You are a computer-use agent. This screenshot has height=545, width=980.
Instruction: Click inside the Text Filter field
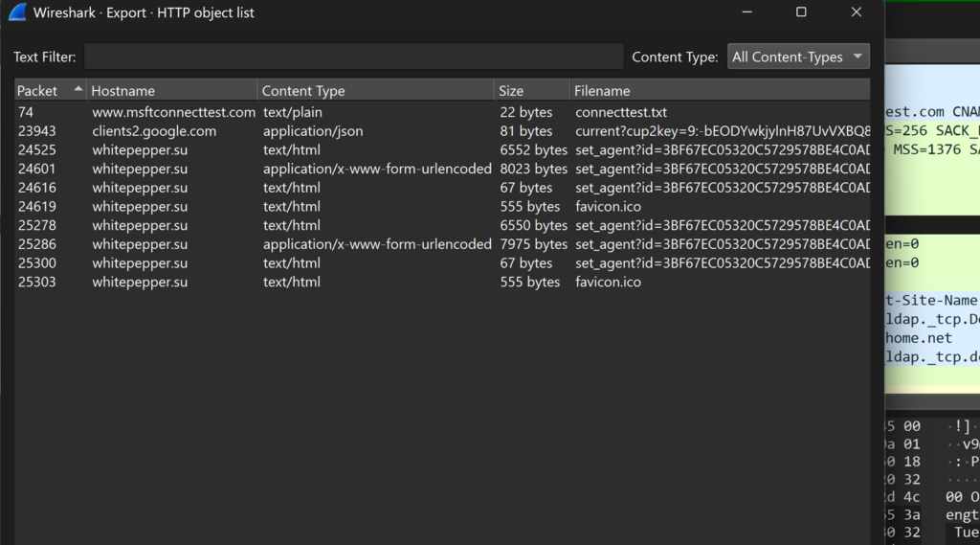click(x=353, y=57)
